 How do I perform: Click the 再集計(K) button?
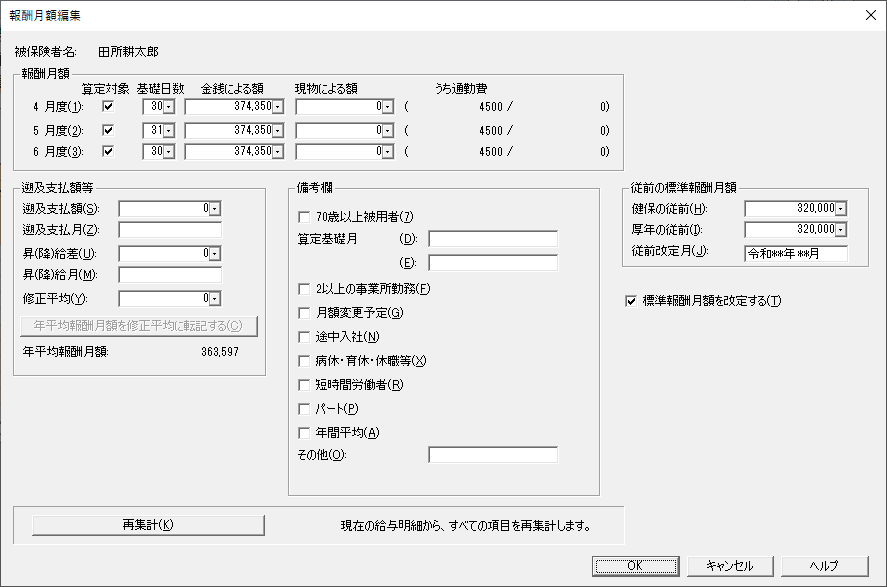tap(148, 525)
